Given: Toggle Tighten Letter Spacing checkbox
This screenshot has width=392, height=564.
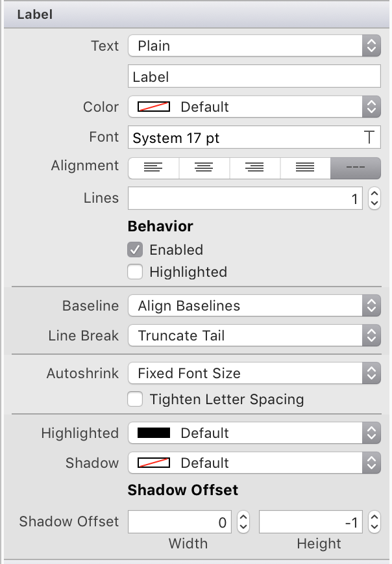Looking at the screenshot, I should (135, 399).
